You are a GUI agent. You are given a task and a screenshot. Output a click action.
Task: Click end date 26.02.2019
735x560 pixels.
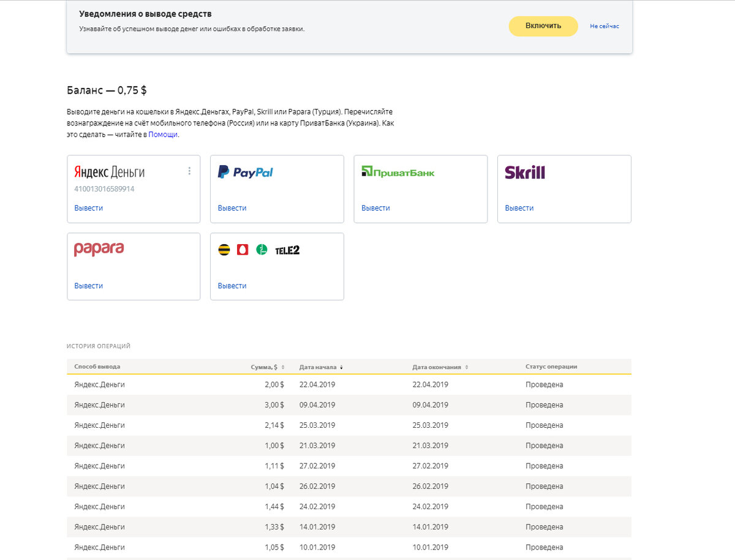point(431,486)
